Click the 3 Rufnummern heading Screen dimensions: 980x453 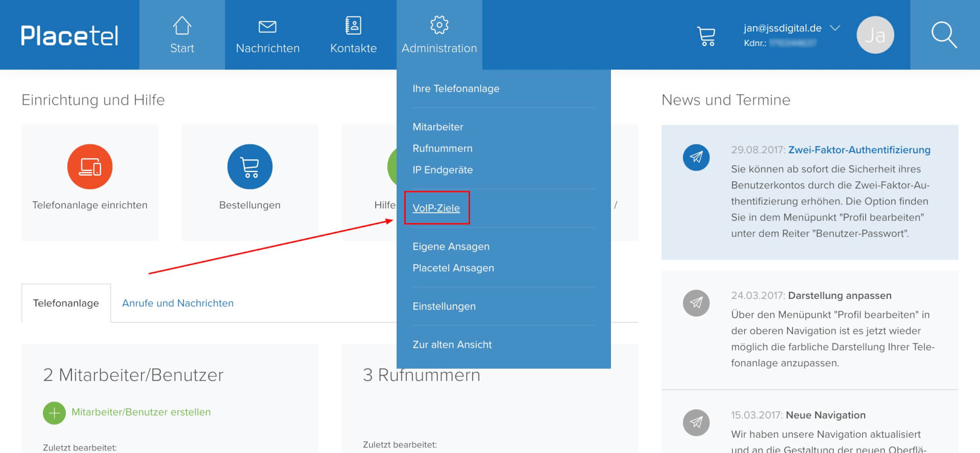pos(422,375)
